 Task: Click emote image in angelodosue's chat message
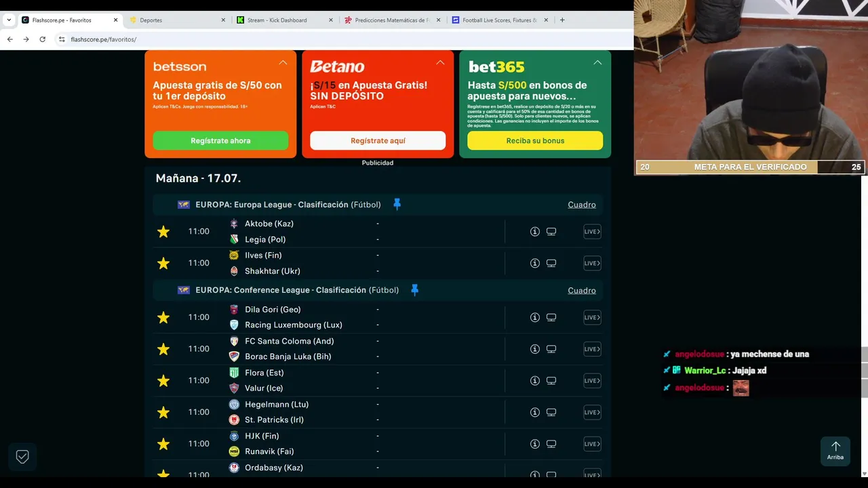pyautogui.click(x=741, y=388)
